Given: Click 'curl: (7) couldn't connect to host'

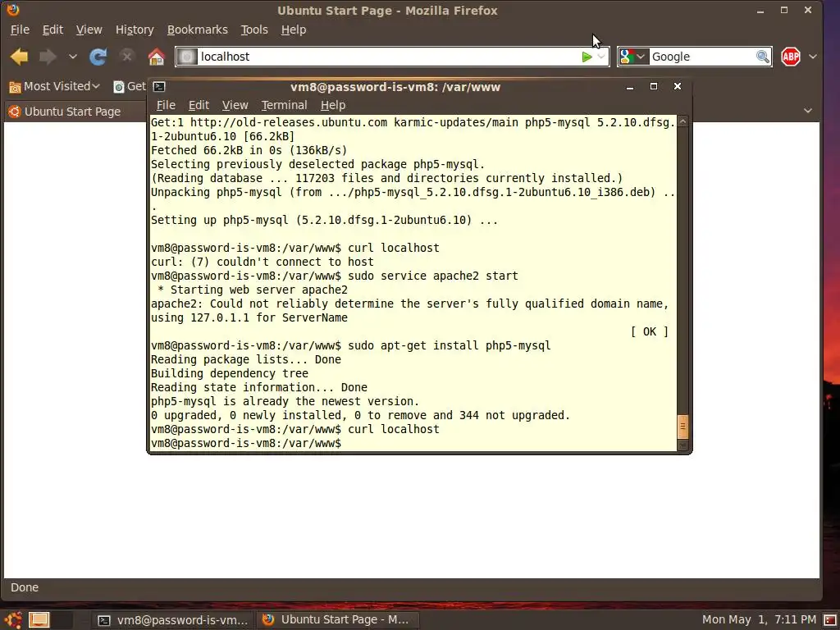Looking at the screenshot, I should [262, 262].
